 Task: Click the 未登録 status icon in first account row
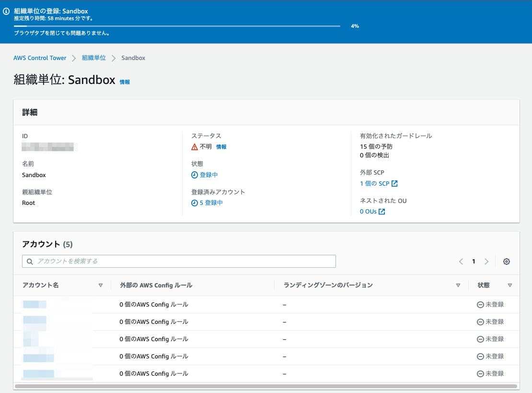(x=480, y=305)
